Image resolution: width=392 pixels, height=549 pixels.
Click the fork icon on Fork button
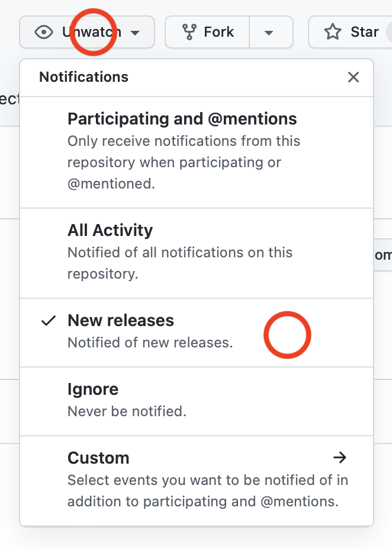click(x=189, y=32)
